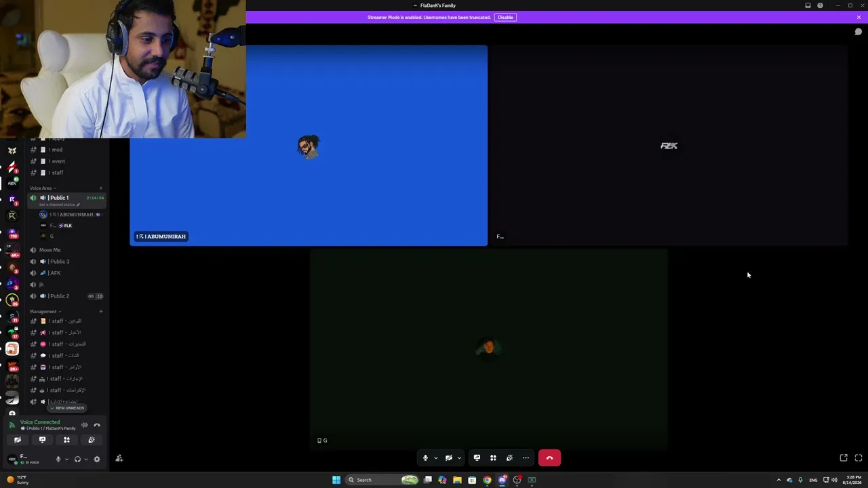Create a channel in Voice Area
The image size is (868, 488).
(x=101, y=188)
